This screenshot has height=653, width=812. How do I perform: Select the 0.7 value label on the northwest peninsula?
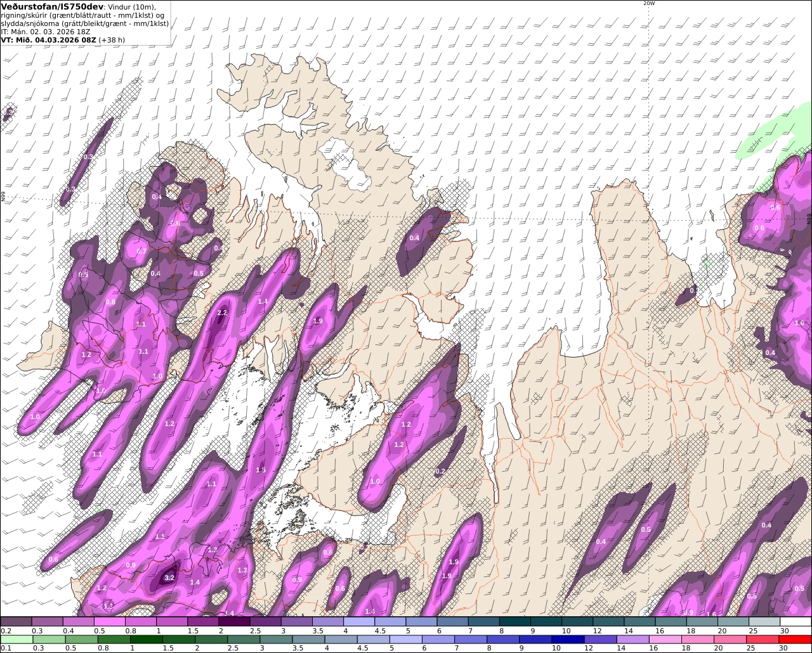[x=141, y=252]
